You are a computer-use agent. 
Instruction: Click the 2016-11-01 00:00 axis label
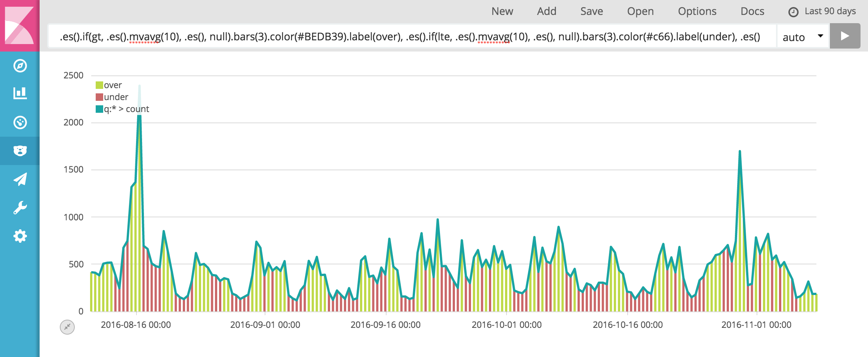(756, 325)
